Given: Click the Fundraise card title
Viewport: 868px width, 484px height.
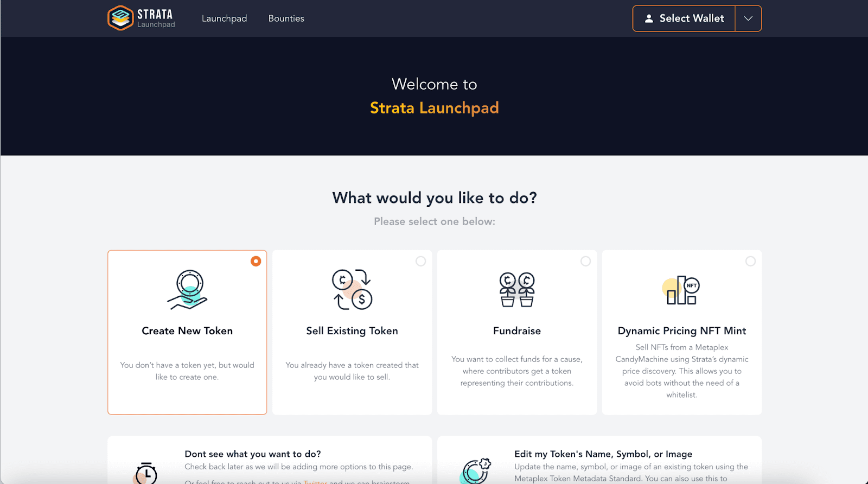Looking at the screenshot, I should pyautogui.click(x=517, y=331).
